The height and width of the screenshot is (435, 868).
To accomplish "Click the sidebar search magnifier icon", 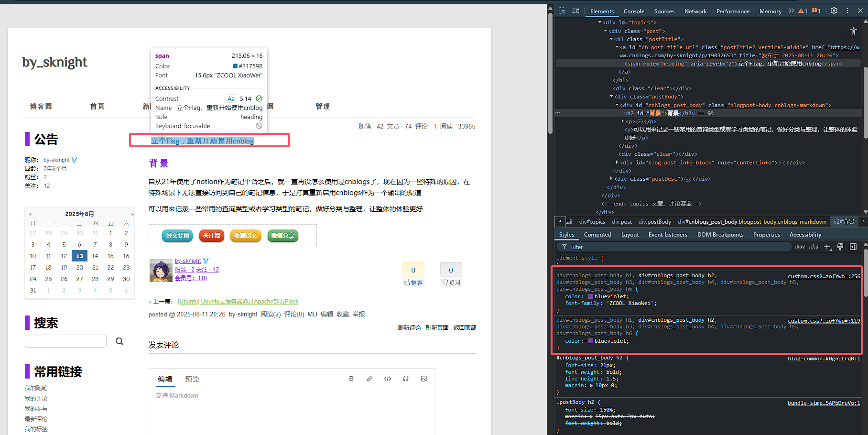I will [x=119, y=341].
